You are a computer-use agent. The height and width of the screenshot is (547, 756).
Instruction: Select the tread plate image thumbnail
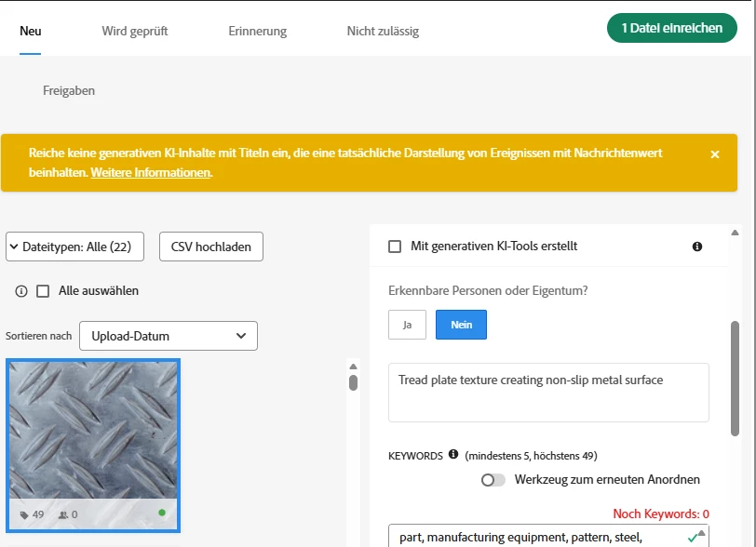93,446
